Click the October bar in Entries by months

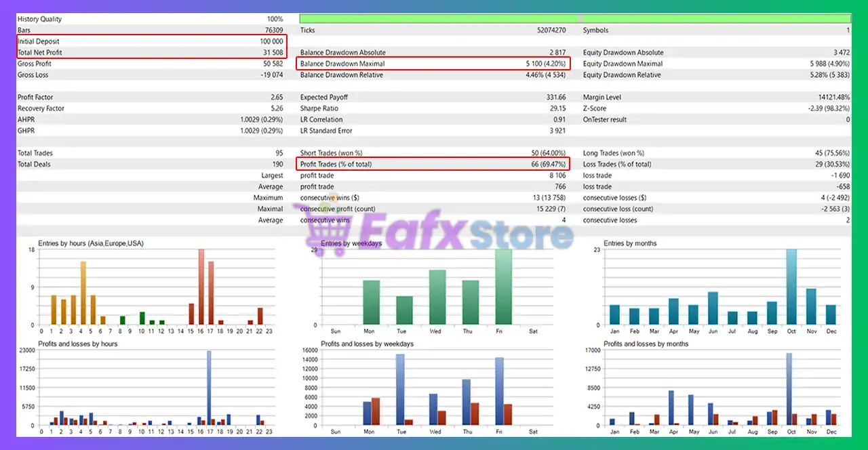tap(791, 287)
